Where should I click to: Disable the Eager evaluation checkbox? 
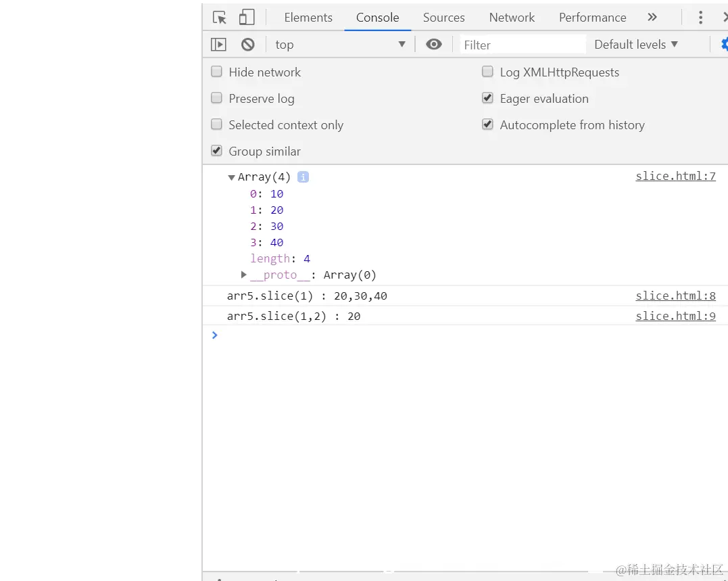click(x=487, y=98)
